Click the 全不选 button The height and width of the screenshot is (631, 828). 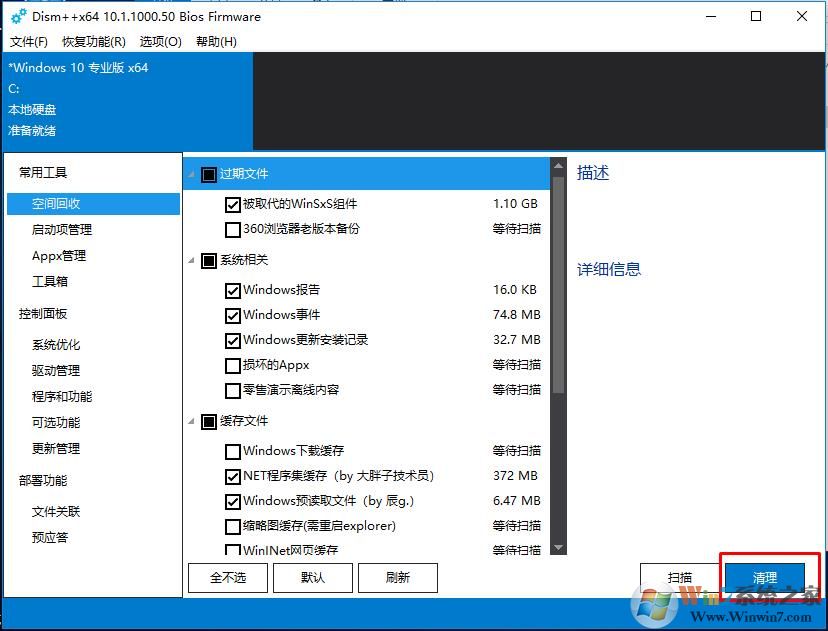[228, 578]
